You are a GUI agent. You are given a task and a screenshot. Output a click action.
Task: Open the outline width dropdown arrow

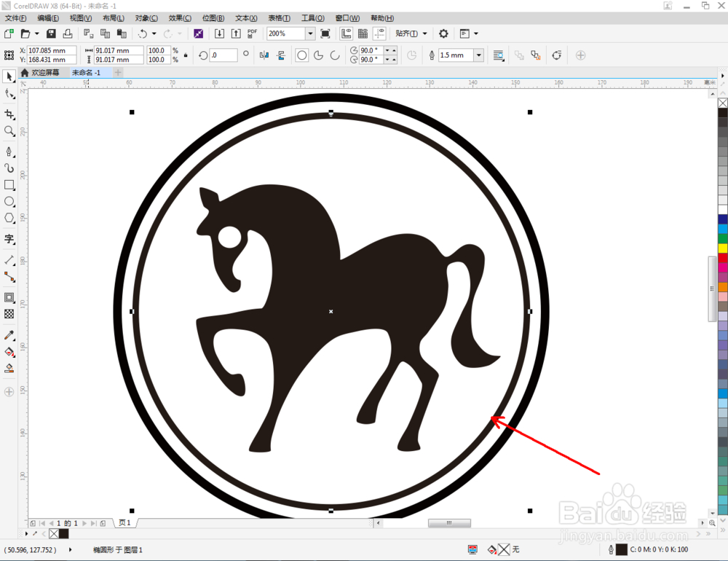[479, 55]
